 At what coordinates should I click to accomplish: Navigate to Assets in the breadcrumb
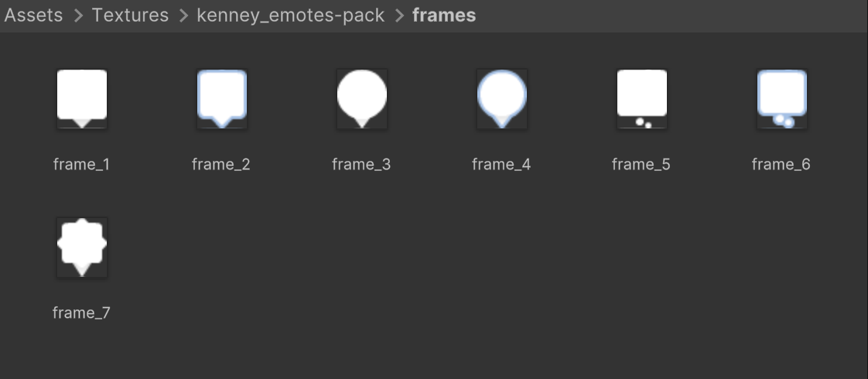(x=34, y=15)
